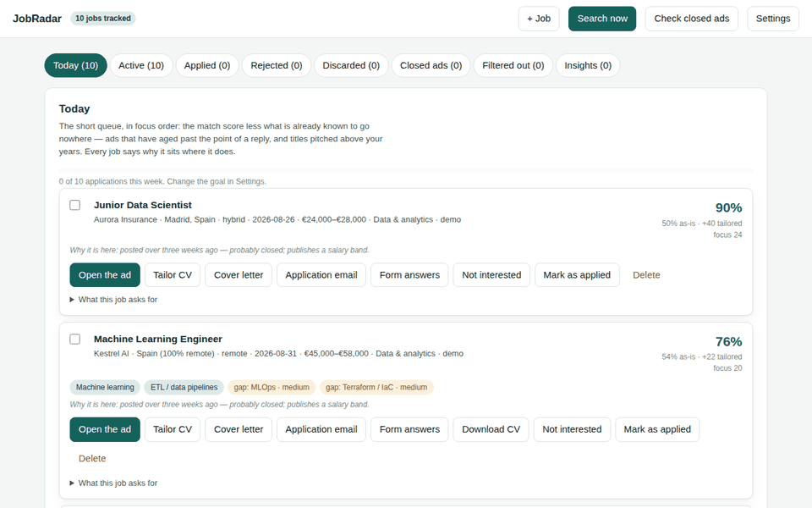812x508 pixels.
Task: Open the Active (10) tab
Action: point(141,65)
